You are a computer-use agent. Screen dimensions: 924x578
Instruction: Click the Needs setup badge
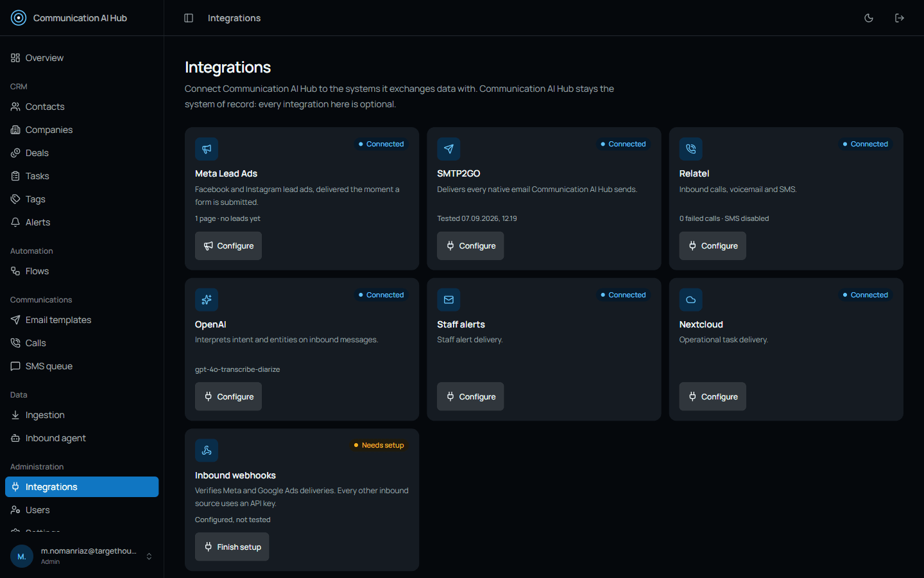tap(379, 445)
